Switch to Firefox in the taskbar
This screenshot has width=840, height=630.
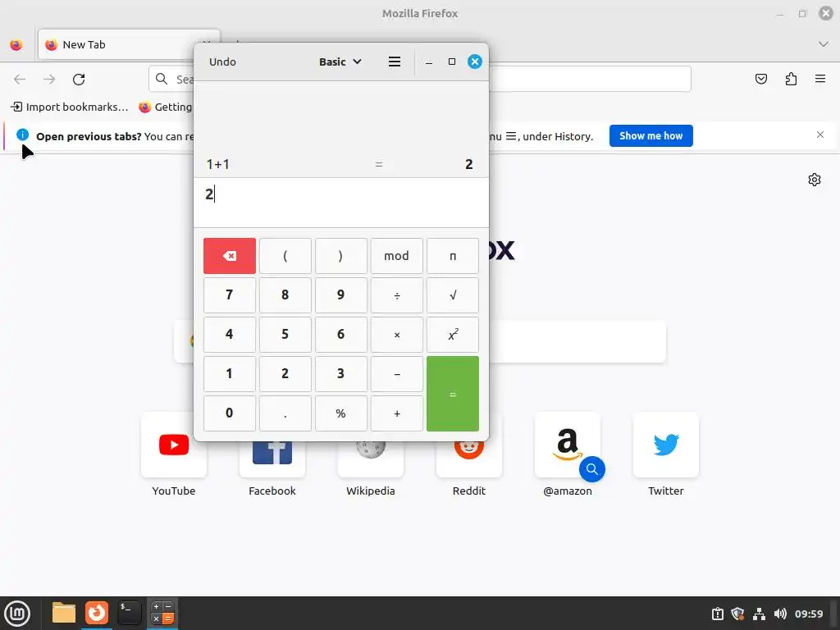[x=97, y=614]
